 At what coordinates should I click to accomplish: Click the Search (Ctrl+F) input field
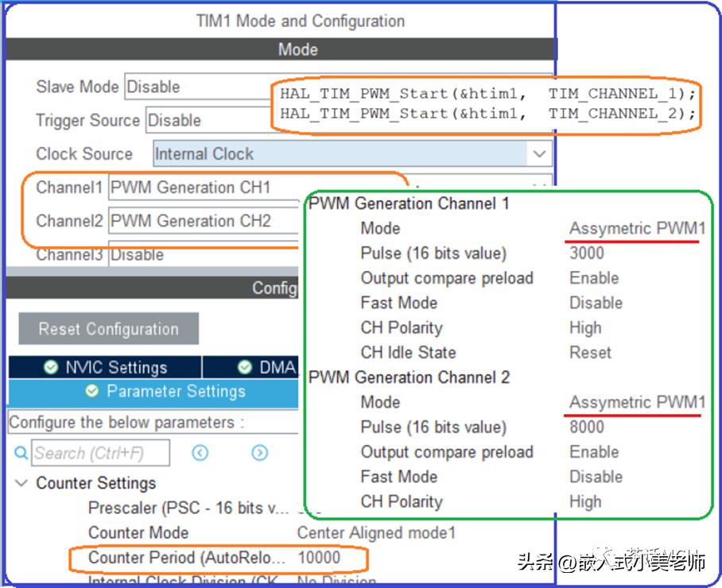point(99,454)
